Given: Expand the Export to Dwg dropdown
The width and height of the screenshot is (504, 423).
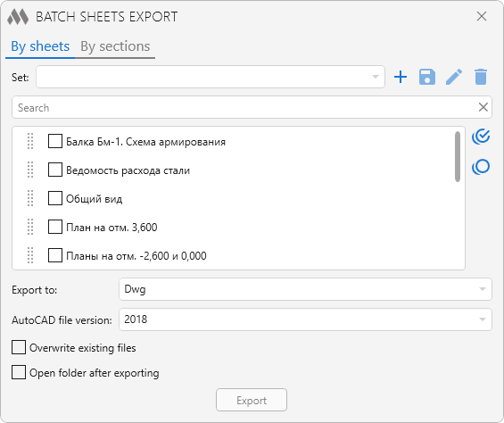Looking at the screenshot, I should click(x=305, y=289).
